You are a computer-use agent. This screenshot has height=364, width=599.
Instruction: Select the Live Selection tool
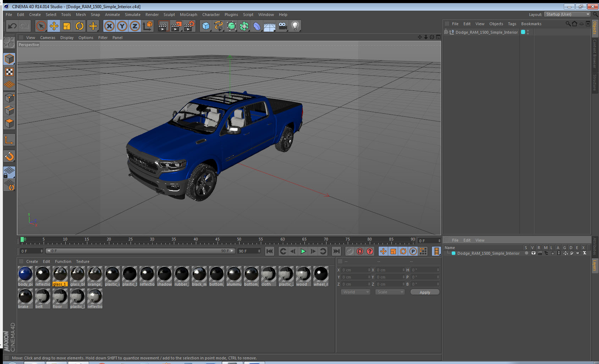[x=41, y=26]
